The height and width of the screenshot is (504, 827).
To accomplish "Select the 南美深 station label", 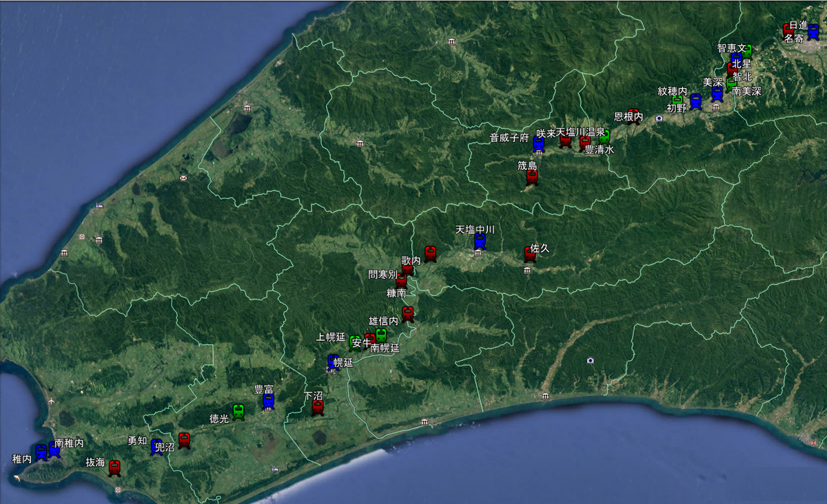I will point(746,91).
